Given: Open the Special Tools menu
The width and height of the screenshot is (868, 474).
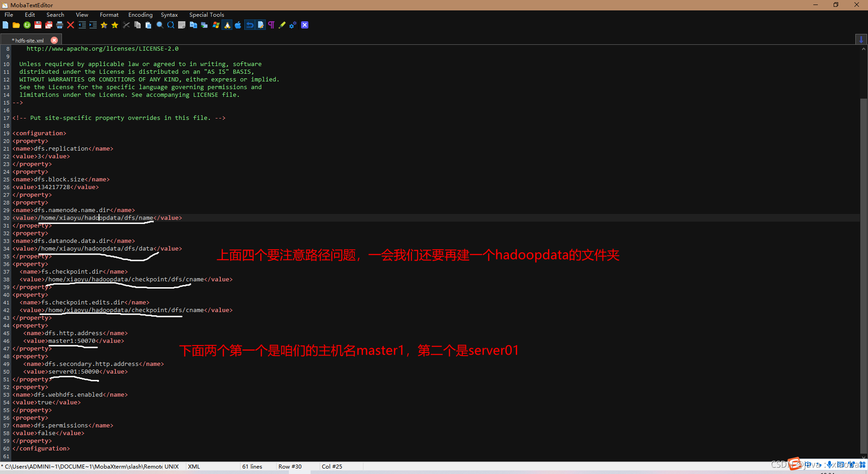Looking at the screenshot, I should pos(207,14).
